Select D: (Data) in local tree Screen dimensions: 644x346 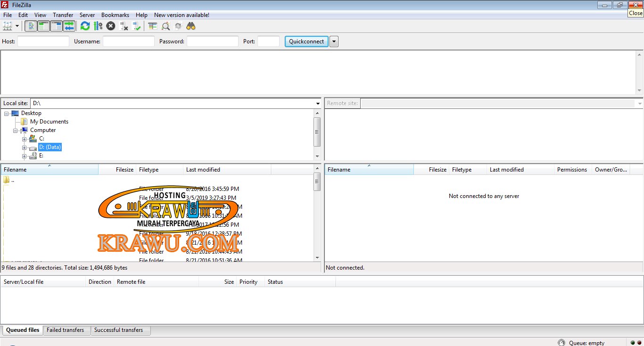click(50, 147)
